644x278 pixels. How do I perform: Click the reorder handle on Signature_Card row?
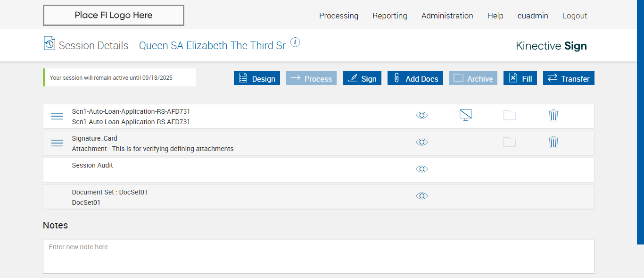coord(57,143)
